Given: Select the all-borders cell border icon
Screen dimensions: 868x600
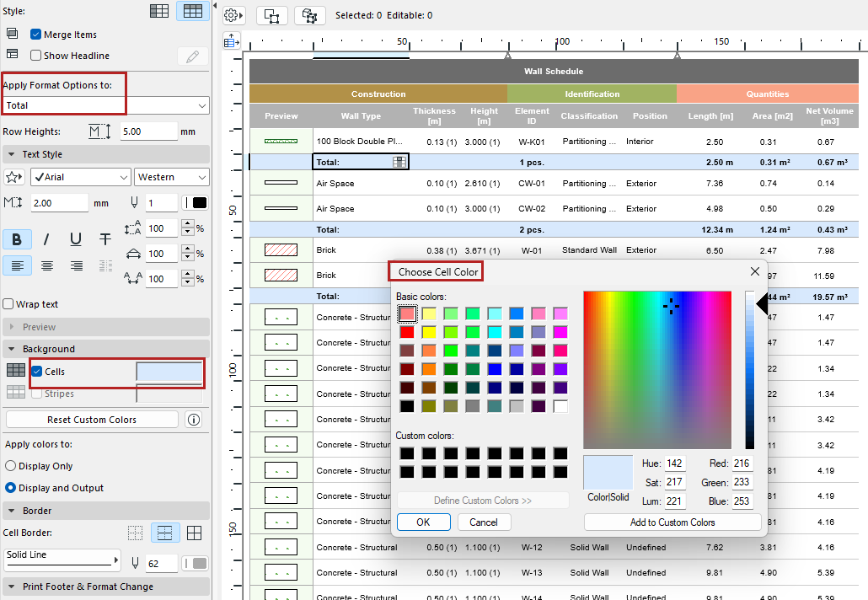Looking at the screenshot, I should [194, 533].
